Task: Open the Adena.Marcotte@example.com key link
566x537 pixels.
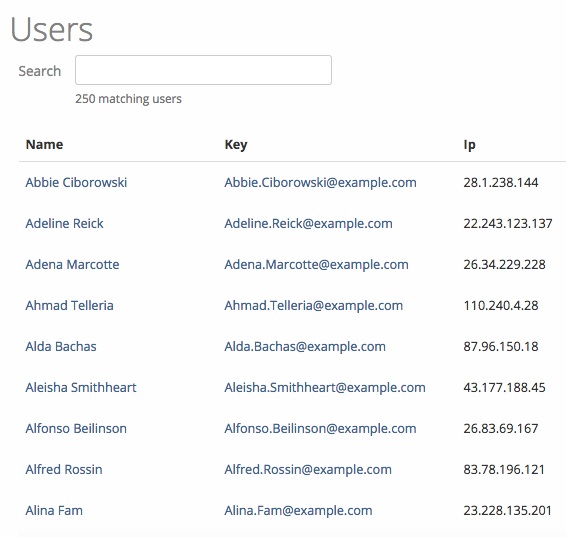Action: [x=317, y=264]
